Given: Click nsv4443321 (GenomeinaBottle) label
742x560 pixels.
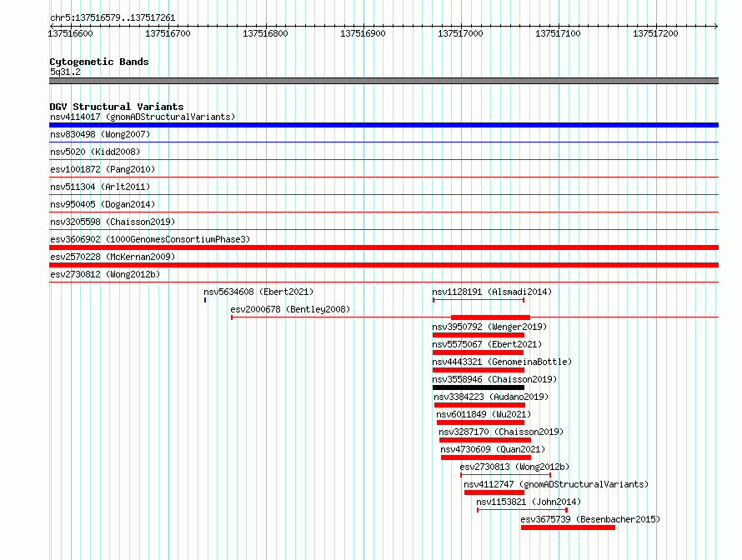Looking at the screenshot, I should click(502, 362).
